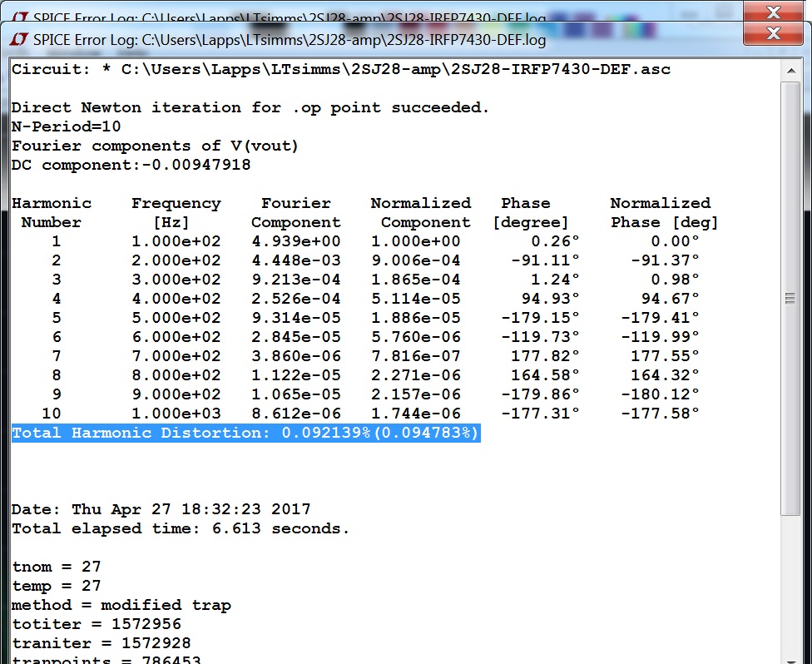The height and width of the screenshot is (664, 812).
Task: Click the N-Period=10 line
Action: tap(66, 127)
